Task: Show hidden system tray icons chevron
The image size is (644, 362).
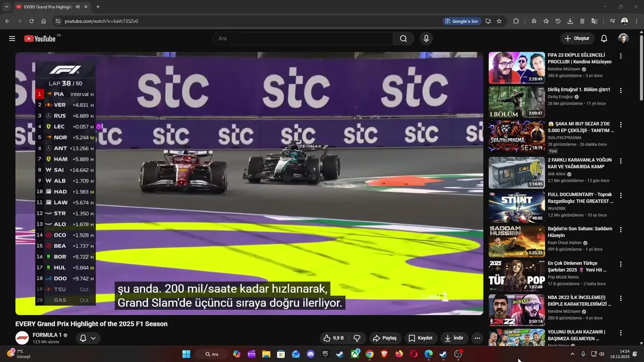Action: tap(572, 354)
